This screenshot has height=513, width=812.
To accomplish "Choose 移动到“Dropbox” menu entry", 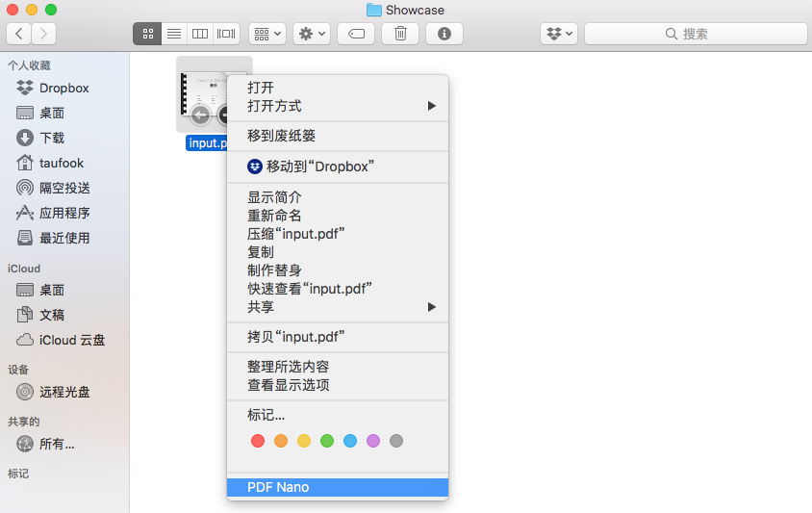I will point(338,167).
